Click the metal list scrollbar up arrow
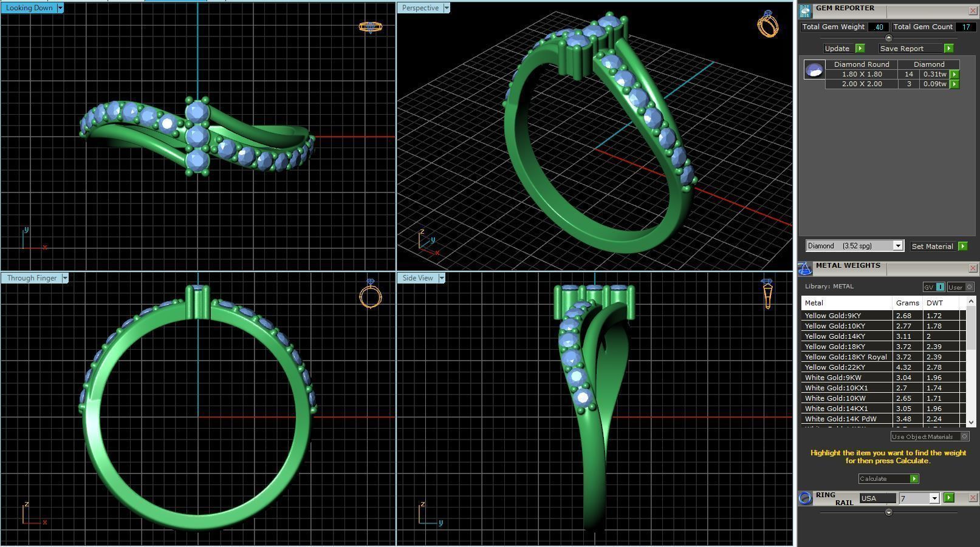This screenshot has width=980, height=547. (x=970, y=301)
